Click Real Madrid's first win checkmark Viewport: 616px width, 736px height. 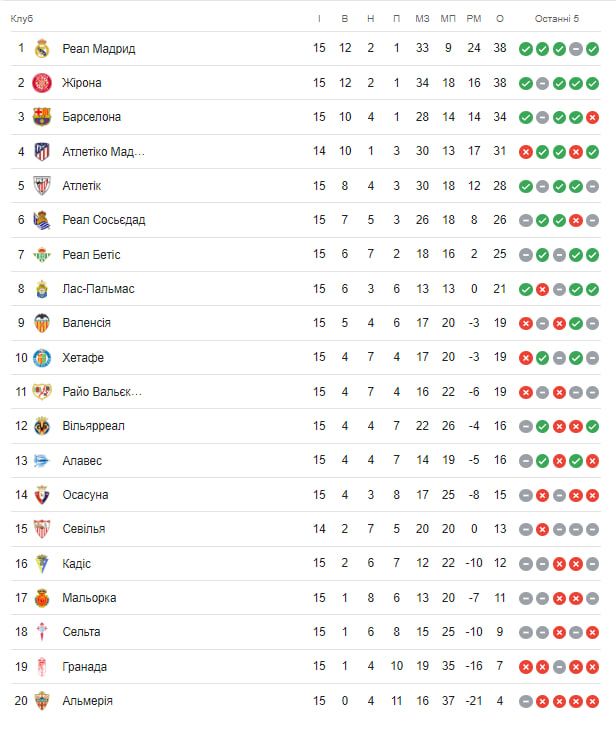(525, 48)
